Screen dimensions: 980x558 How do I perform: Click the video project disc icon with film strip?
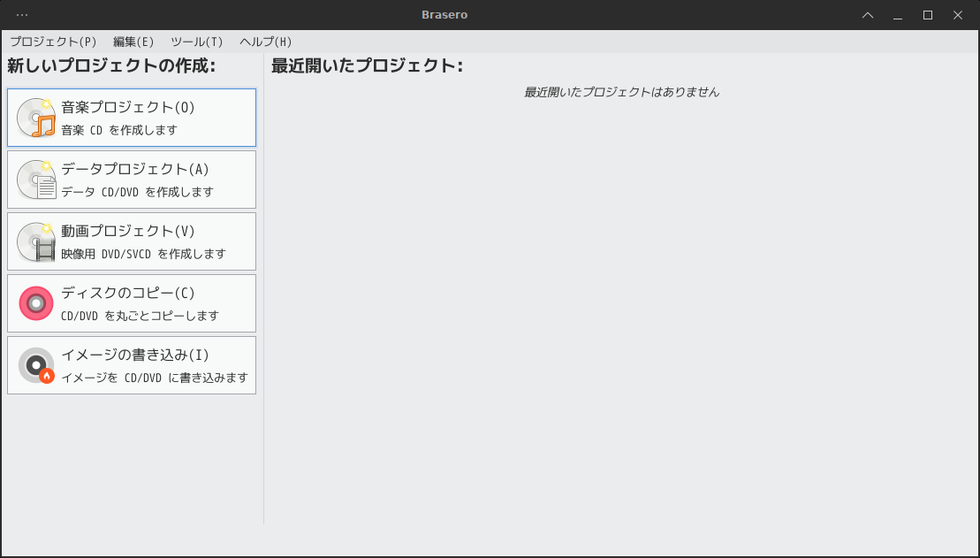tap(36, 241)
